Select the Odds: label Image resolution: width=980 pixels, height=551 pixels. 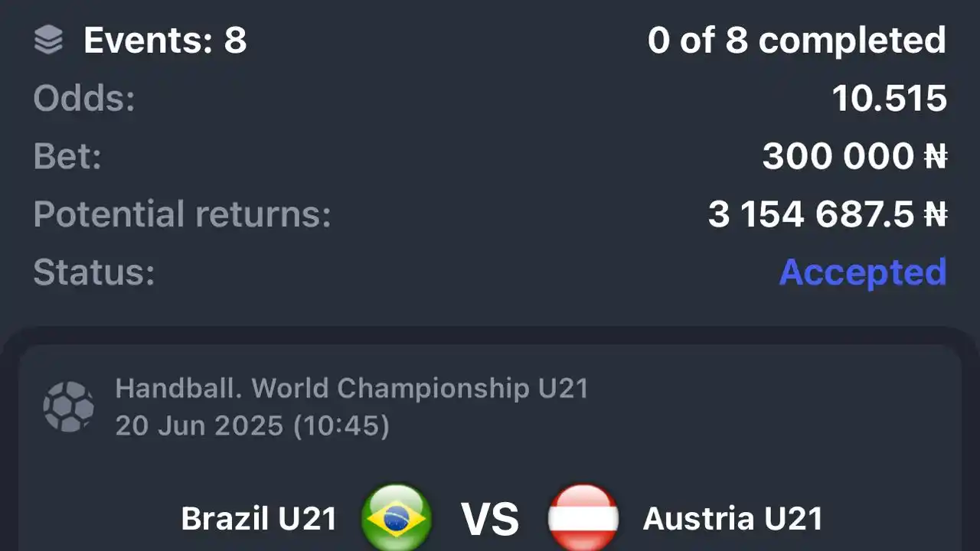(x=84, y=99)
